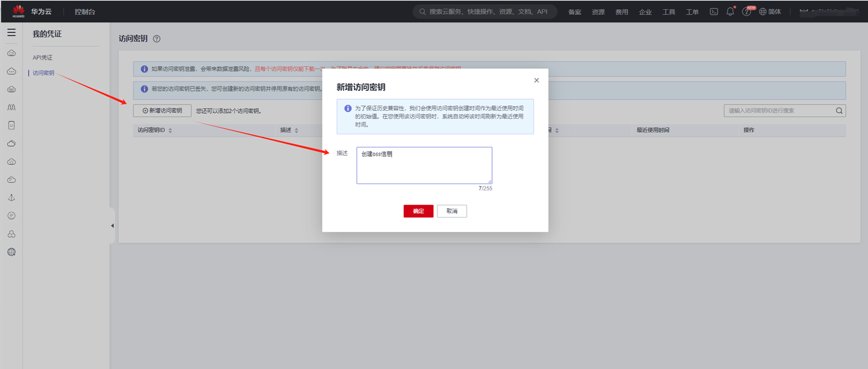The image size is (868, 369).
Task: Open the 简体 language selector
Action: pyautogui.click(x=770, y=11)
